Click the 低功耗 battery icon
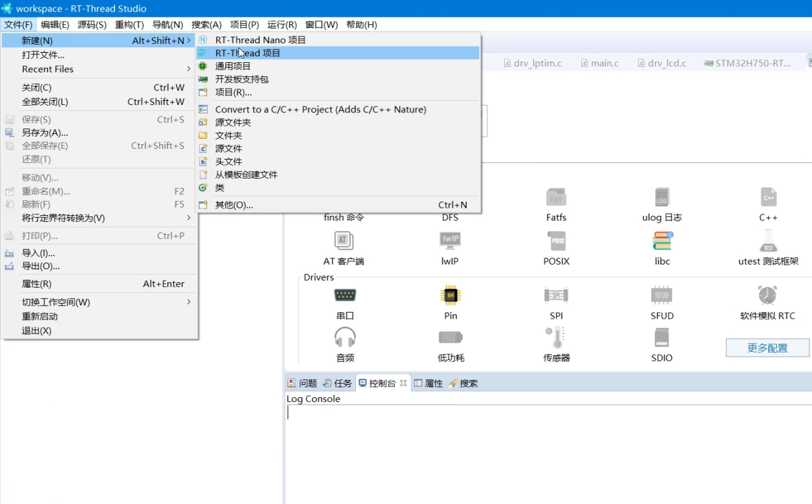 coord(451,337)
